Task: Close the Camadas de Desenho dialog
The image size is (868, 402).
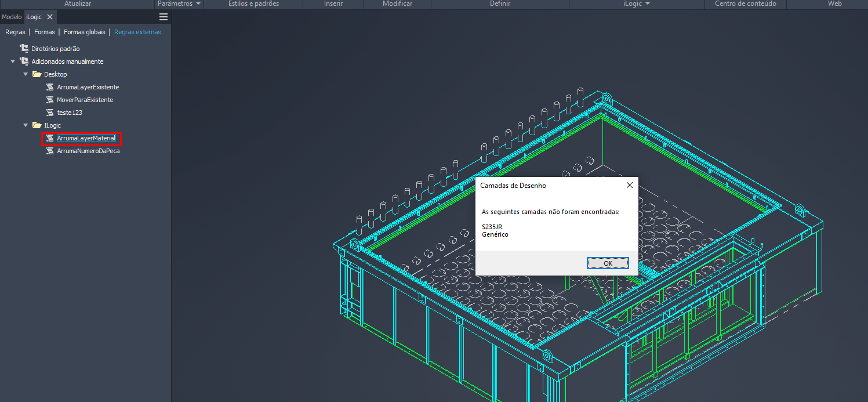Action: click(630, 186)
